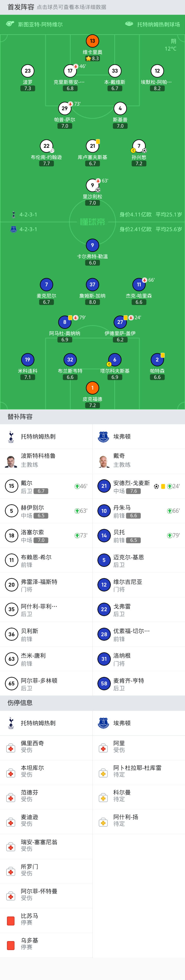Select 孙兴慜's number 7 player circle

139,146
